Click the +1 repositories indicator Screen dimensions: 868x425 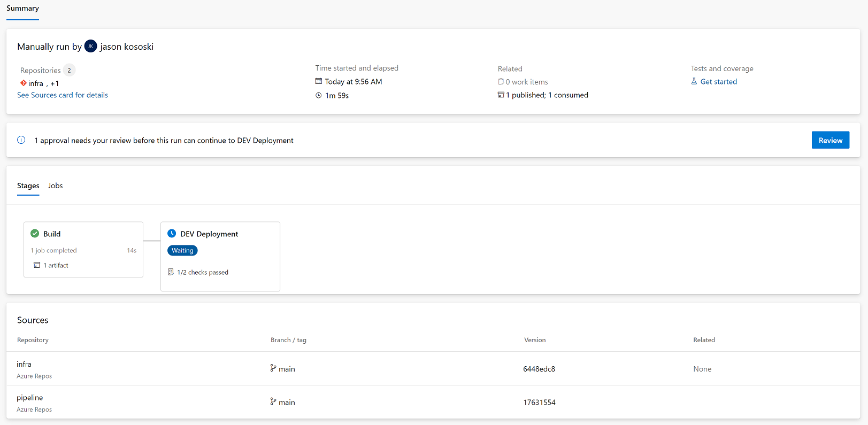click(x=55, y=83)
